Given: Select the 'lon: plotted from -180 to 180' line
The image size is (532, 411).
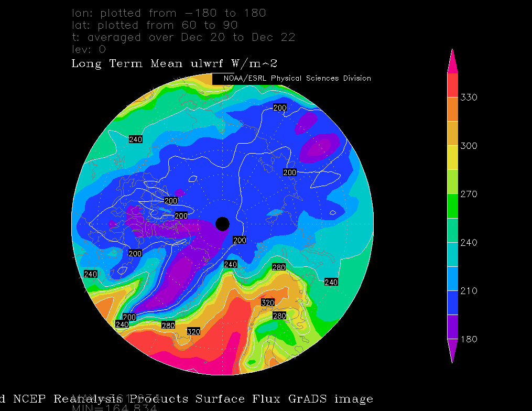Looking at the screenshot, I should (169, 13).
